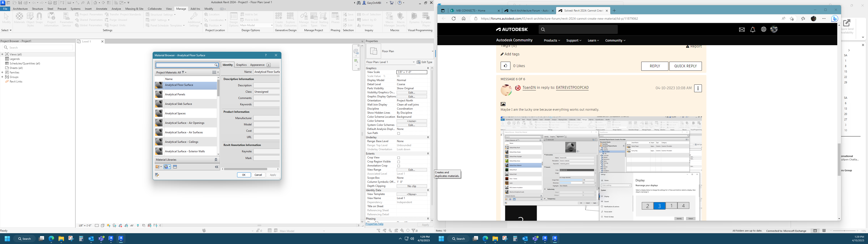
Task: Launch Dynamo from the Visual Programming panel
Action: point(414,18)
